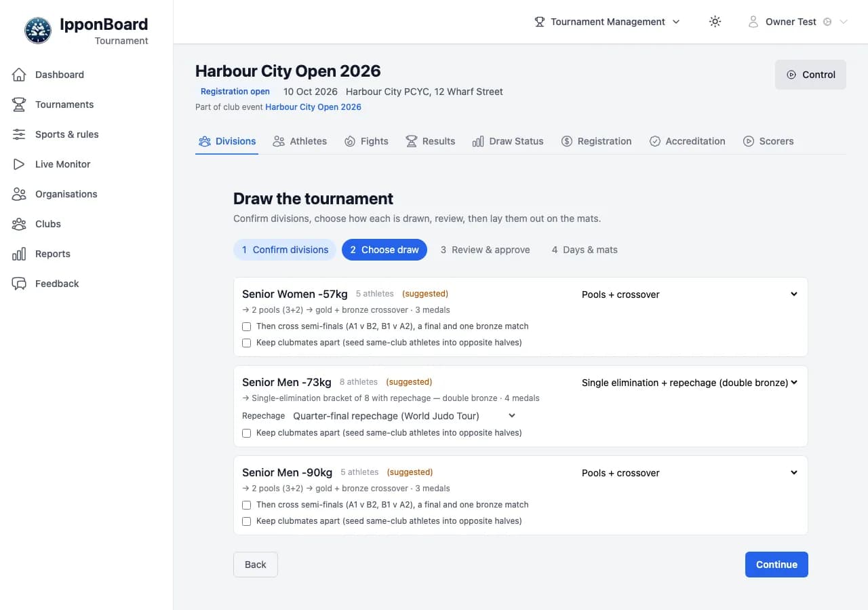Enable cross semi-finals for Senior Women -57kg

tap(246, 326)
